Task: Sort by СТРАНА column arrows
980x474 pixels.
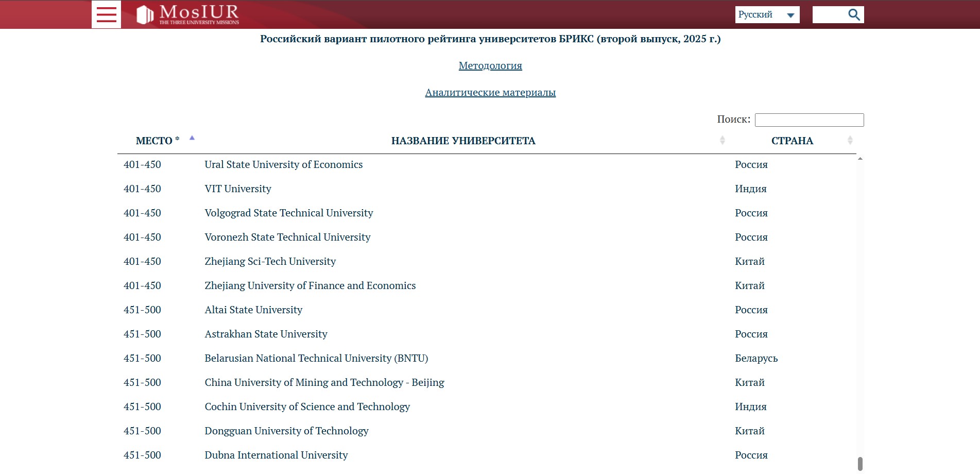Action: [850, 140]
